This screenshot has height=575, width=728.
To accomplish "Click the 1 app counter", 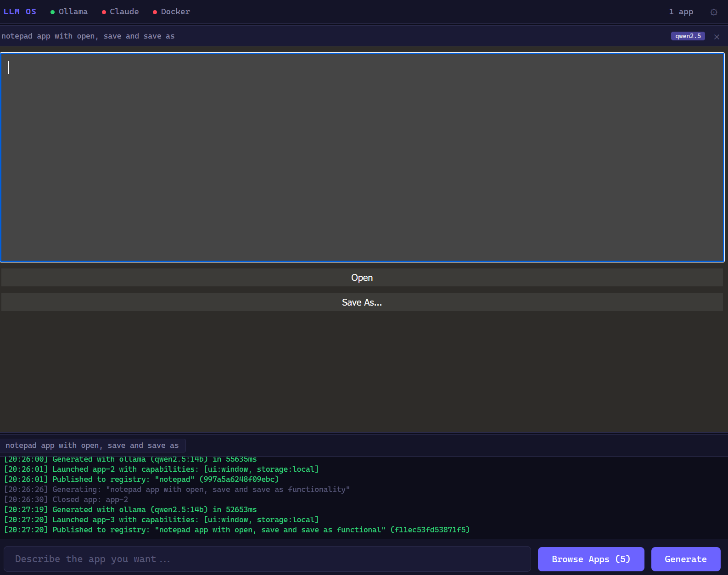I will click(x=681, y=11).
